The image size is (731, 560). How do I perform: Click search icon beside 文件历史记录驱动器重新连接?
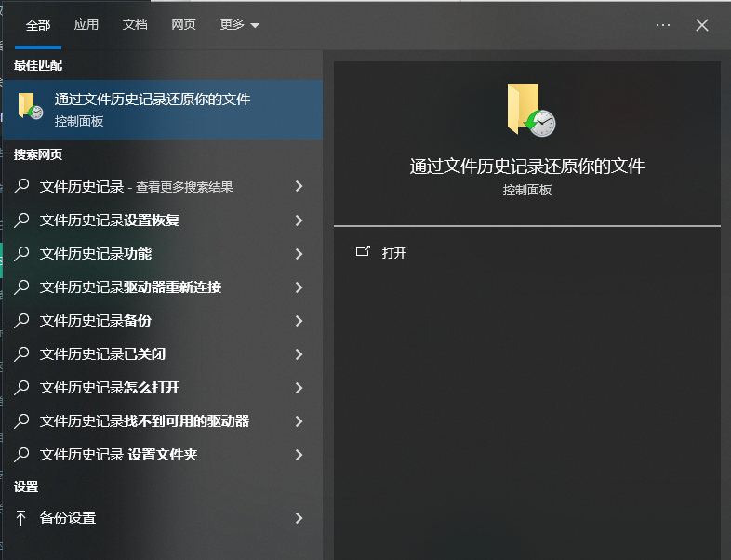coord(21,287)
